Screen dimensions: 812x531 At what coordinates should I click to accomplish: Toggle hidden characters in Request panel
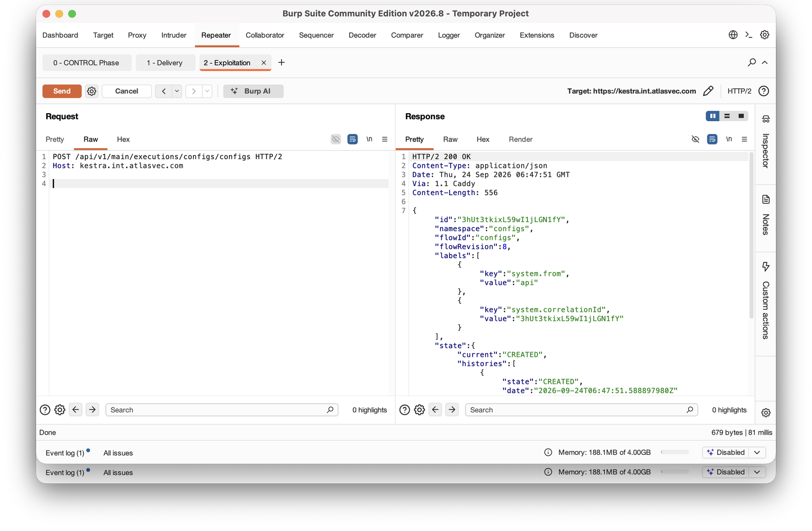tap(335, 139)
